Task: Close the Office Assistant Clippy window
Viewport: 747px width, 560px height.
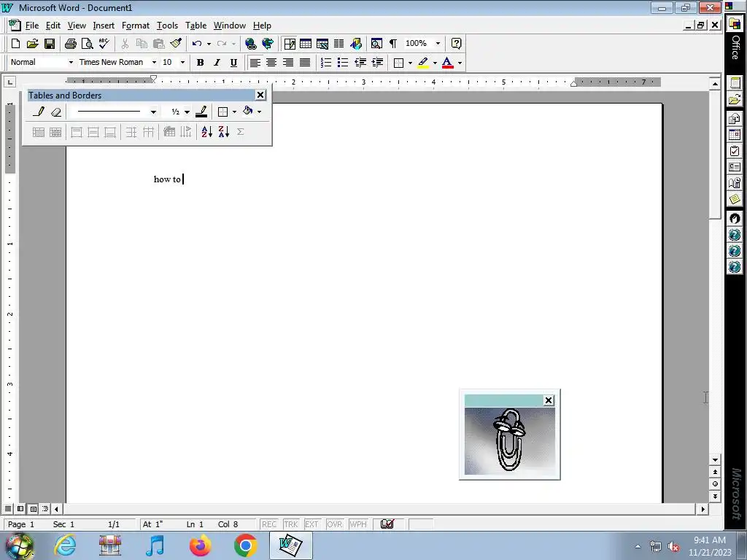Action: tap(549, 400)
